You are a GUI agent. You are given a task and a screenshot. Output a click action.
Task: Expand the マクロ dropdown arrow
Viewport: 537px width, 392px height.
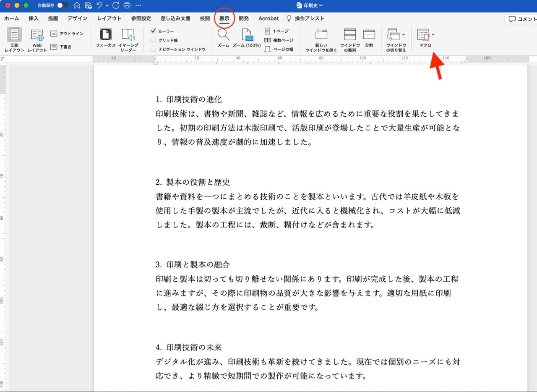pyautogui.click(x=433, y=34)
